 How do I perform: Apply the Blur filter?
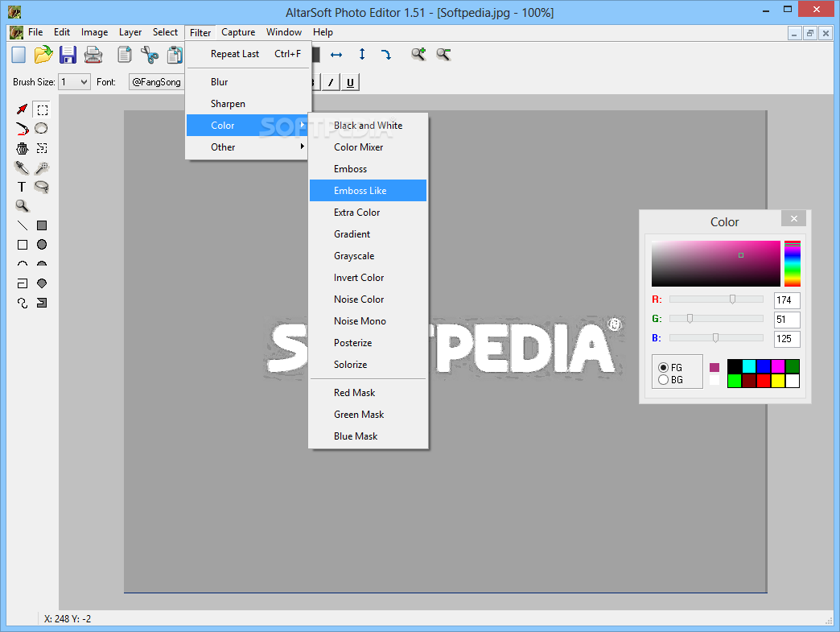(x=248, y=82)
